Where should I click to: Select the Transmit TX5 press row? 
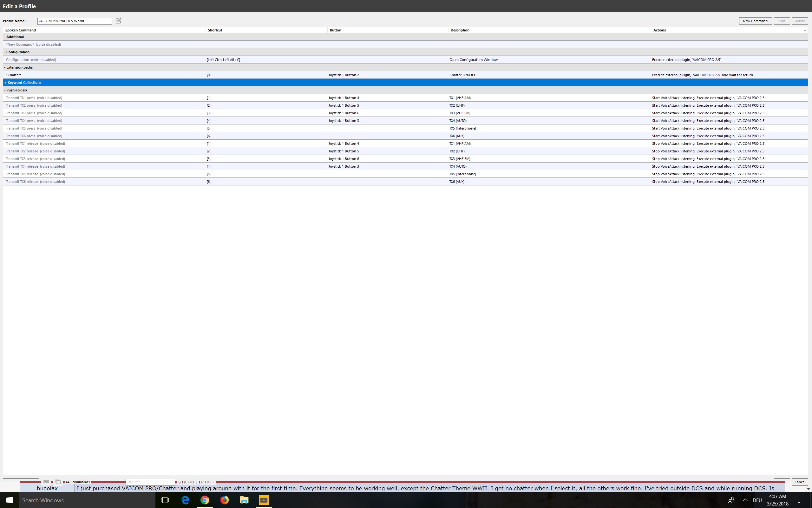coord(405,128)
